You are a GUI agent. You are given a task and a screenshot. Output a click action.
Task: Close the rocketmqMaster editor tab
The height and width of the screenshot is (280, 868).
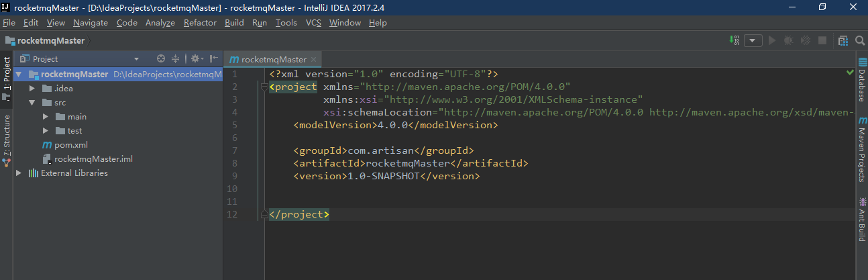click(x=315, y=59)
